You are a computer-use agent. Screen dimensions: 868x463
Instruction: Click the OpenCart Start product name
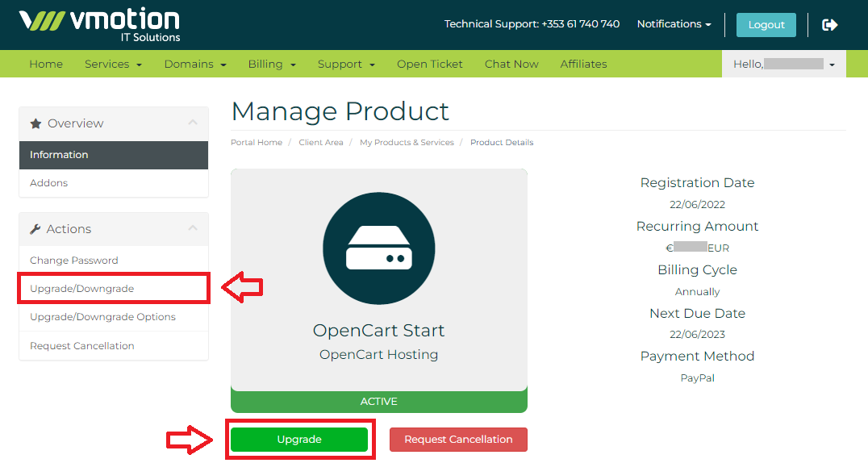coord(378,331)
